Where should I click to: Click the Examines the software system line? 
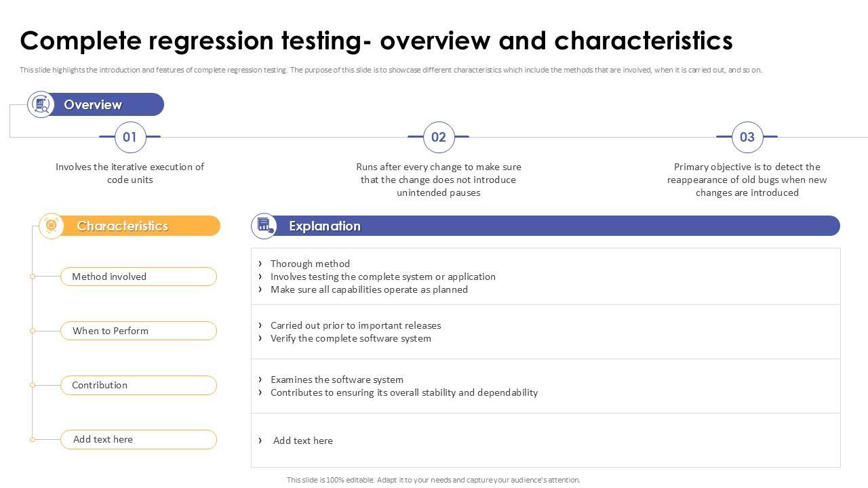coord(336,380)
